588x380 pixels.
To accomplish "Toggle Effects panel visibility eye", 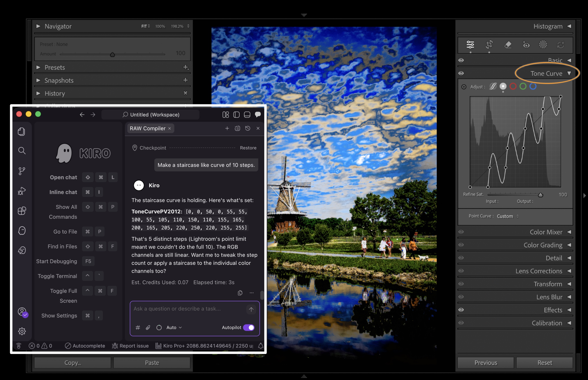I will pyautogui.click(x=461, y=310).
